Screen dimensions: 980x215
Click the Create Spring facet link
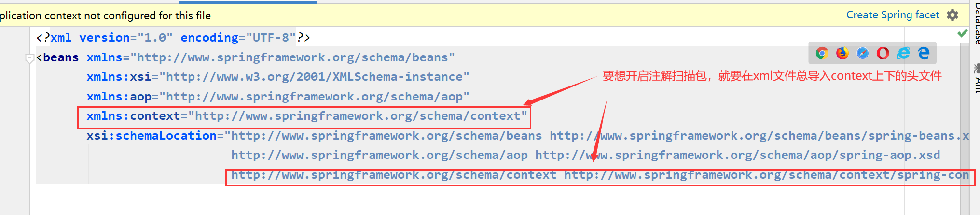pos(893,15)
